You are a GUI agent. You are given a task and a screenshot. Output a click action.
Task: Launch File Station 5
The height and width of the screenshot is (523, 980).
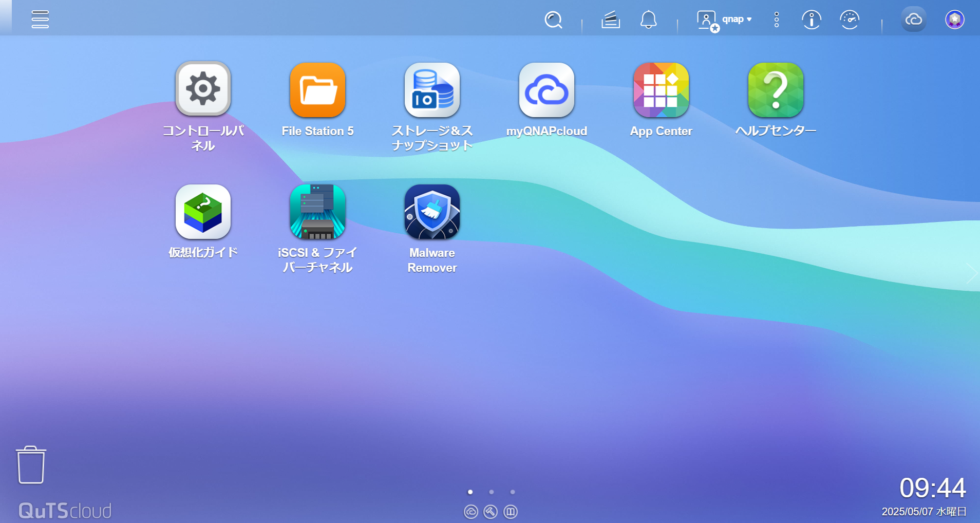(x=317, y=100)
